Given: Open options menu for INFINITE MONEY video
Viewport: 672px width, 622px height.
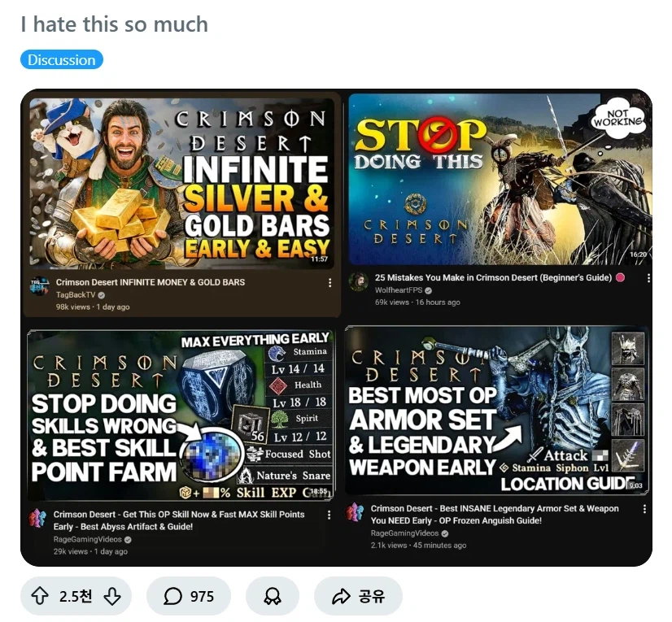Looking at the screenshot, I should 329,283.
